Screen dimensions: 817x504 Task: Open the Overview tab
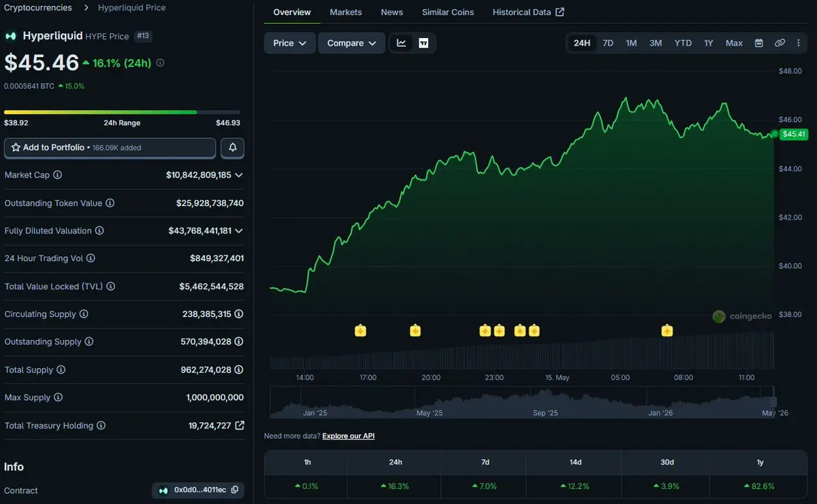click(x=292, y=12)
